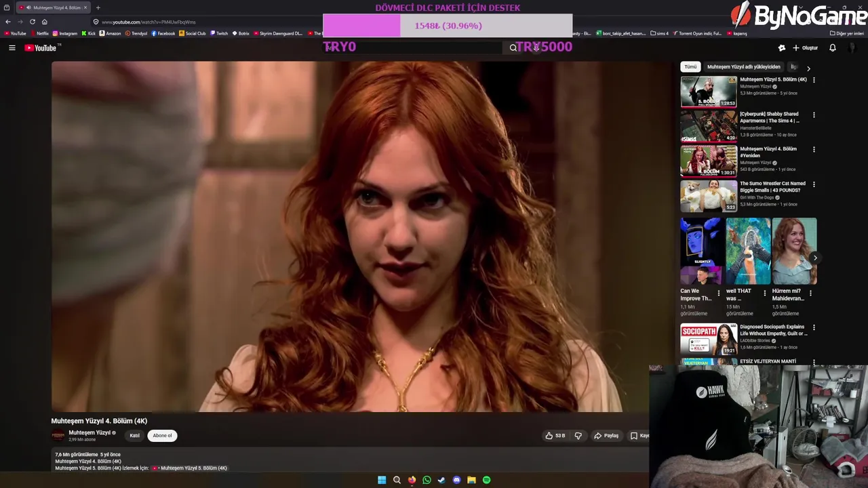868x488 pixels.
Task: Open options for Hürrem mi? Mahidevran short
Action: [810, 293]
